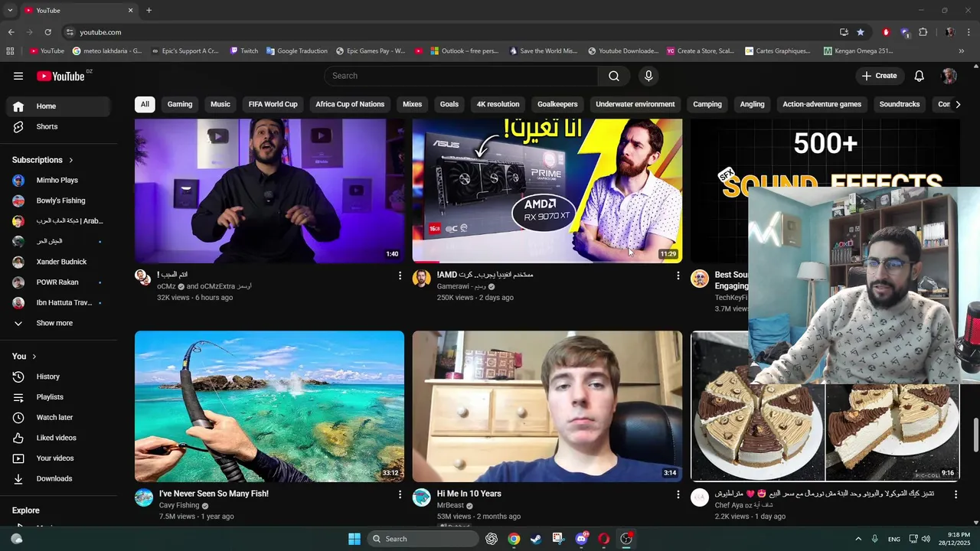Open Steam from the taskbar

[536, 539]
